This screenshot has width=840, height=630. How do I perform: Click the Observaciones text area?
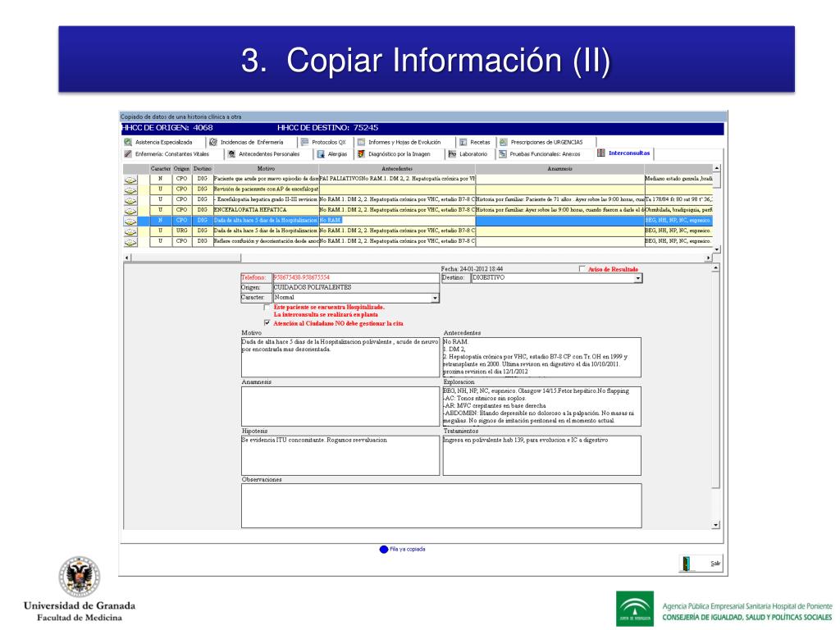pos(441,505)
